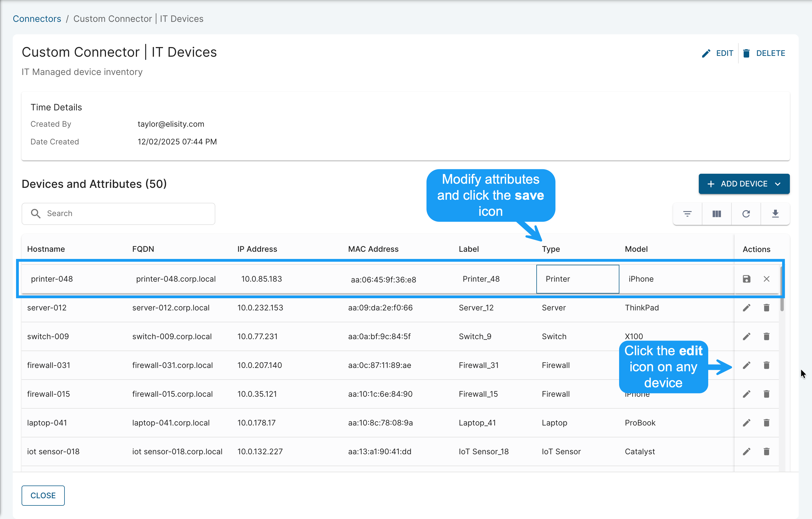
Task: Select MAC address aa:0a:bf:9c:84:5f
Action: pyautogui.click(x=379, y=336)
